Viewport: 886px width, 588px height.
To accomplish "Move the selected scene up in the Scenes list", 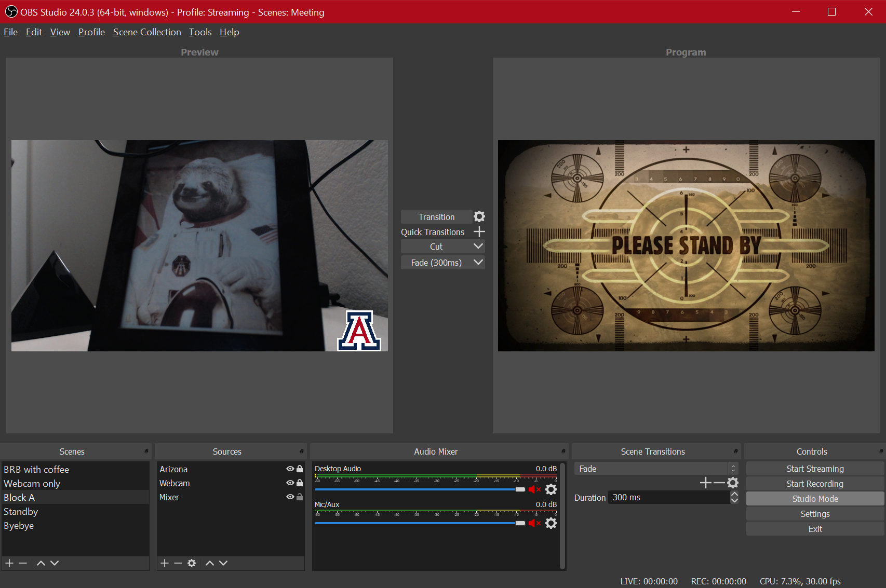I will coord(41,563).
